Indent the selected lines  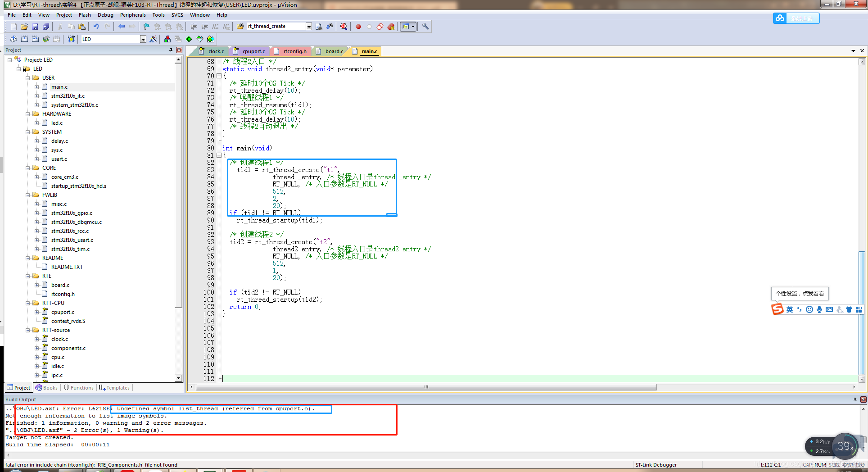[x=194, y=27]
